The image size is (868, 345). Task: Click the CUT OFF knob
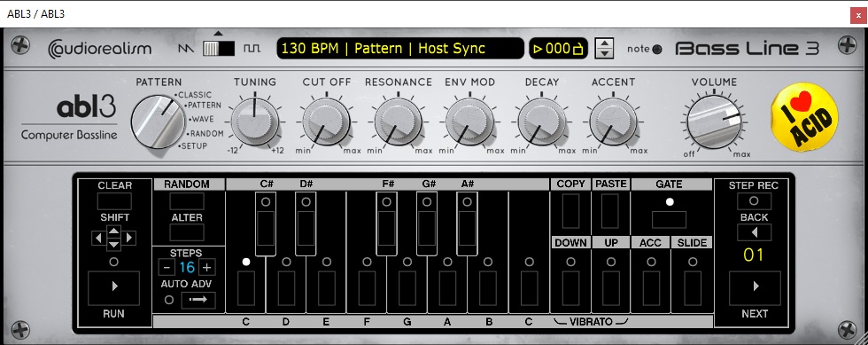tap(326, 122)
